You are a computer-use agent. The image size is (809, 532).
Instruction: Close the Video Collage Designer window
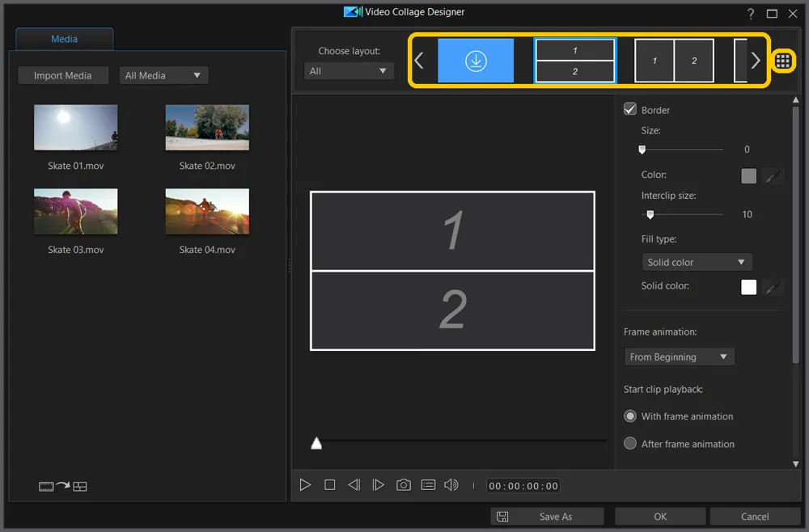(793, 14)
